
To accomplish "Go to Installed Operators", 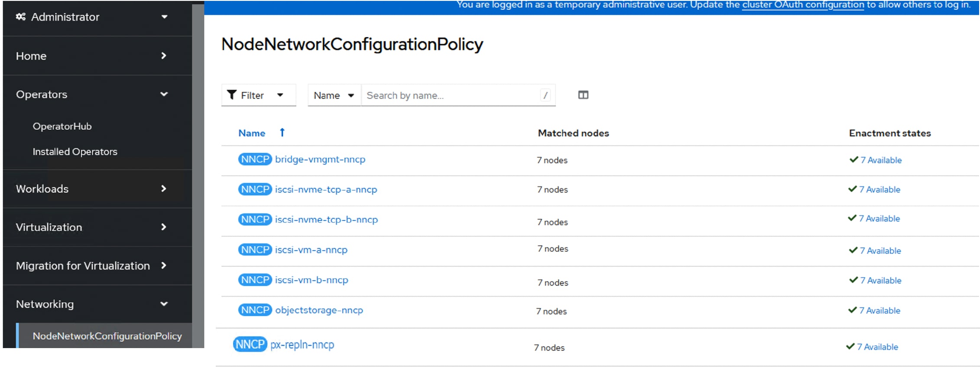I will tap(75, 152).
